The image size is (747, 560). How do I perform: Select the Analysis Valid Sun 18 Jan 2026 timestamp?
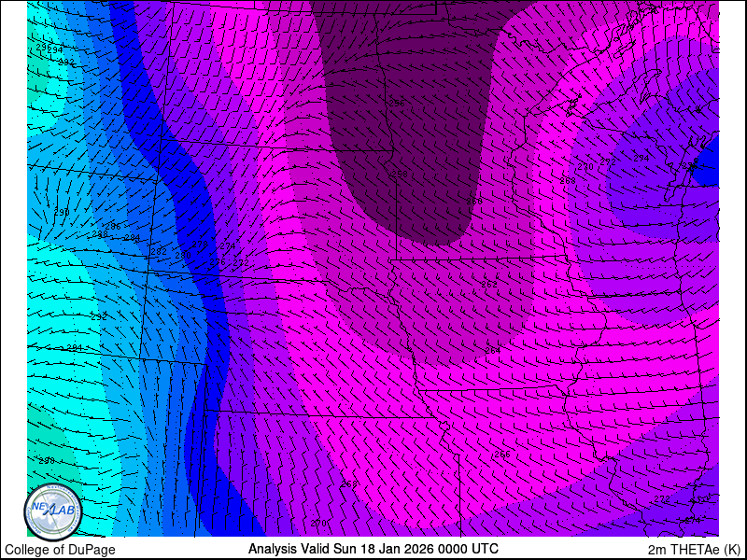[x=373, y=548]
